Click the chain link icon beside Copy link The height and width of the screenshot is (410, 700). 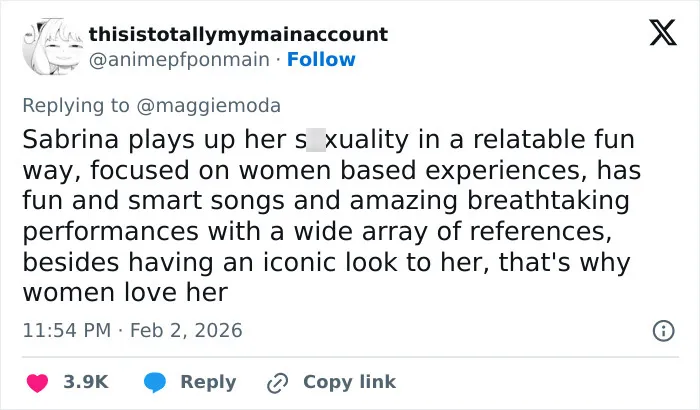click(x=277, y=383)
